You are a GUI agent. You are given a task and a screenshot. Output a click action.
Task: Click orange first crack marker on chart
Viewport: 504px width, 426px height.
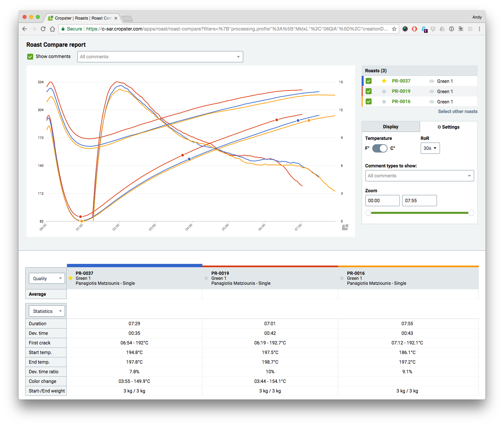(x=309, y=120)
